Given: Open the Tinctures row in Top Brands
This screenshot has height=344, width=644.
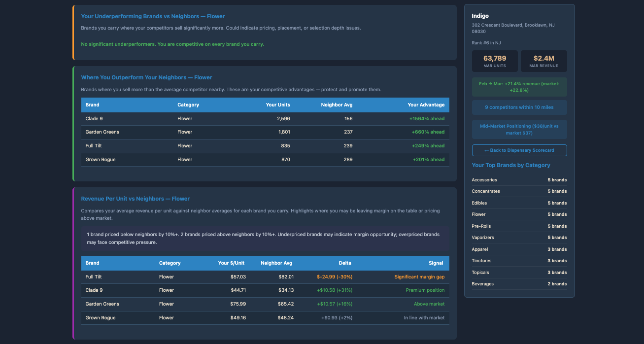Looking at the screenshot, I should (x=519, y=261).
